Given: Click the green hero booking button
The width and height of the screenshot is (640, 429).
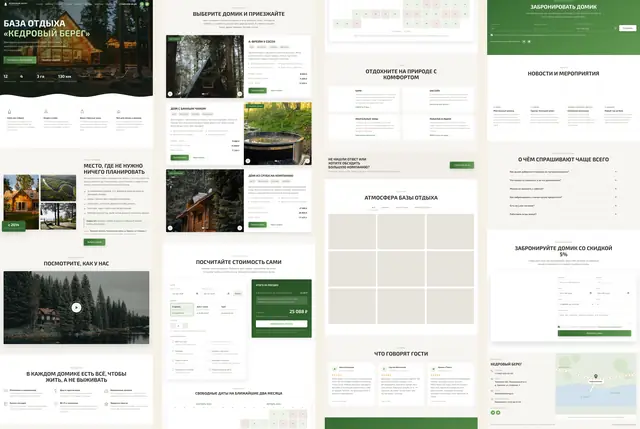Looking at the screenshot, I should tap(20, 60).
